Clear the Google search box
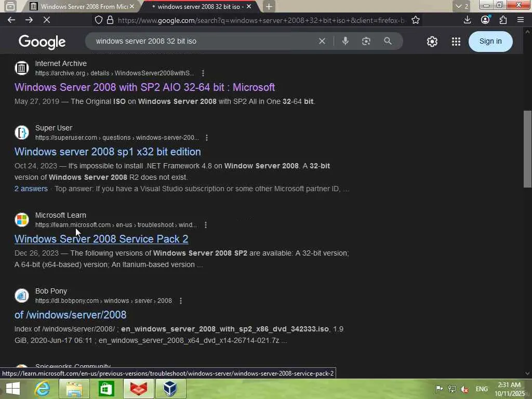 [322, 41]
